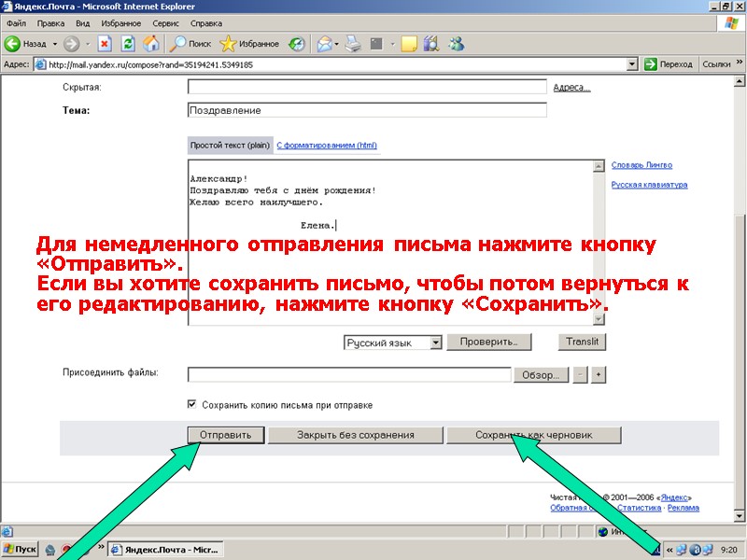Click in the Скрытая (BCC) input field
Image resolution: width=747 pixels, height=560 pixels.
coord(367,87)
